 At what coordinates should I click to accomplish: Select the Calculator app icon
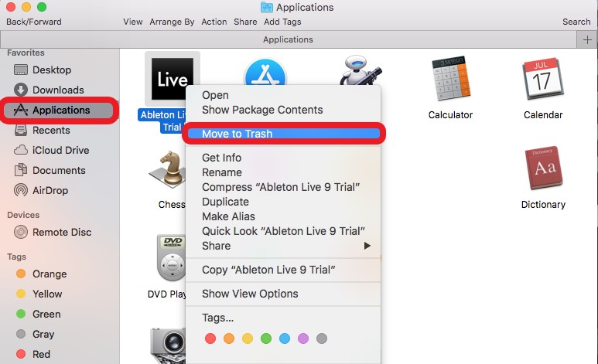click(x=450, y=78)
